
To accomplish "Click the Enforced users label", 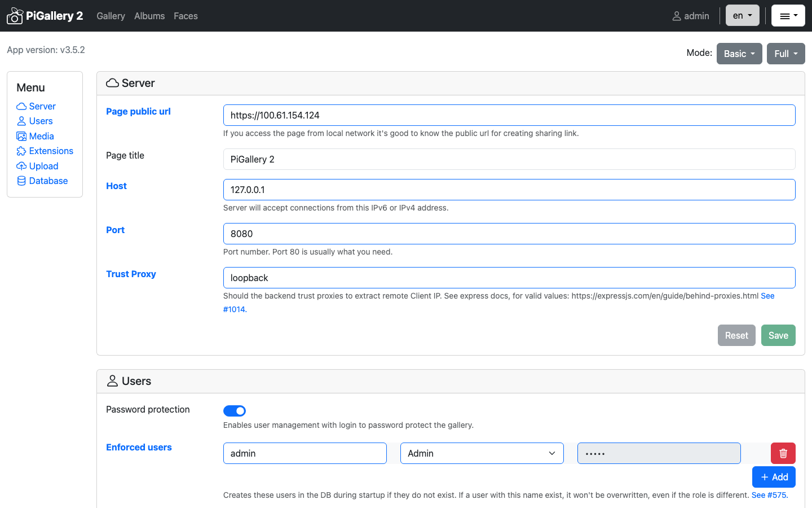I will point(139,447).
